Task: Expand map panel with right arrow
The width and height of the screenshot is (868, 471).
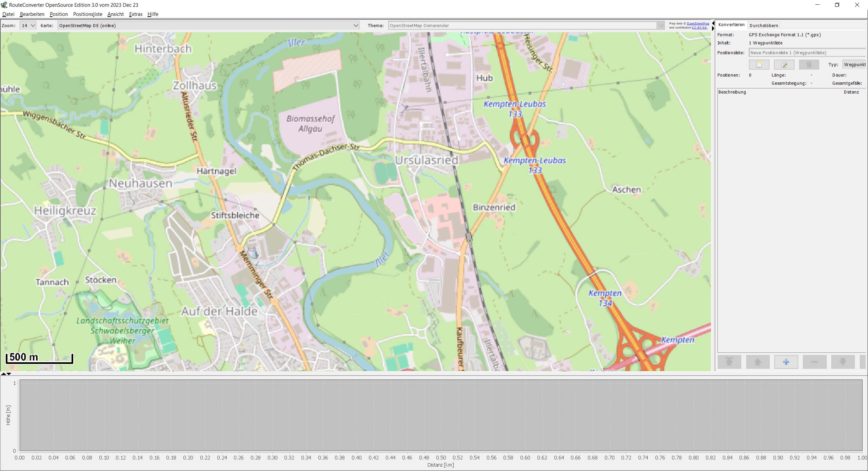Action: tap(713, 28)
